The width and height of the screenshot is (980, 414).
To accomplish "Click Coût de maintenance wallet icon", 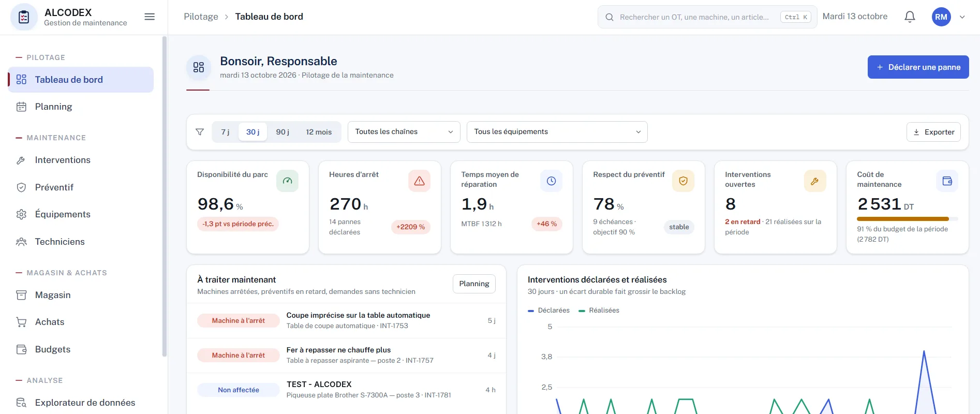I will tap(947, 181).
